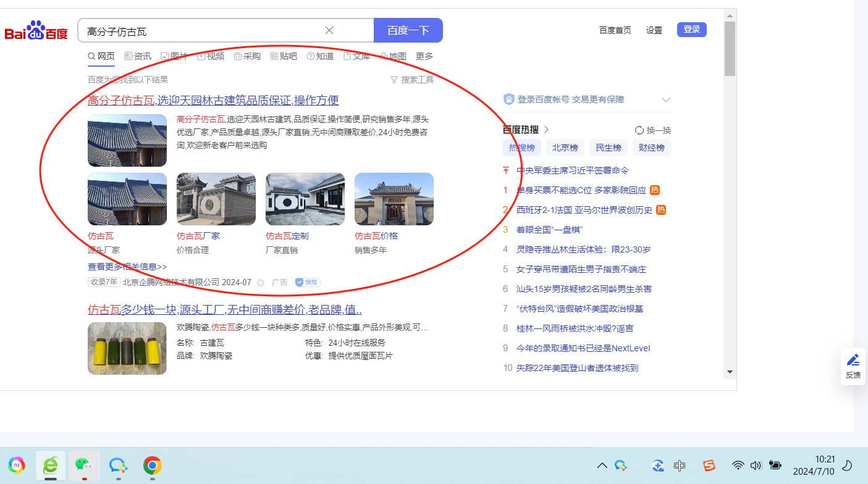Click the 保障 guarantee badge on the ad

point(308,282)
